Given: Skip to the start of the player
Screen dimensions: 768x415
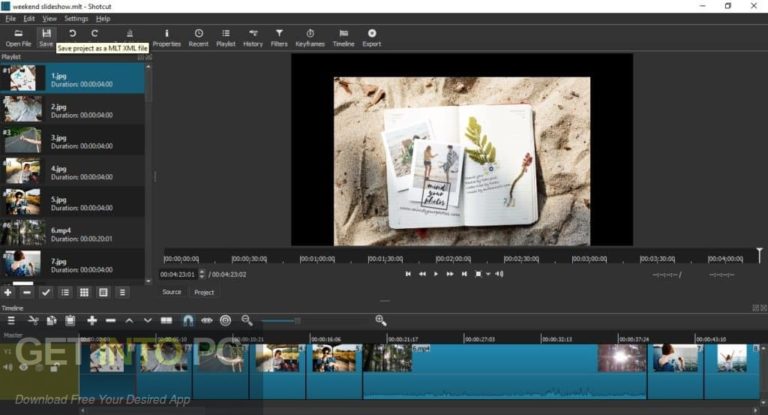Looking at the screenshot, I should [x=408, y=274].
